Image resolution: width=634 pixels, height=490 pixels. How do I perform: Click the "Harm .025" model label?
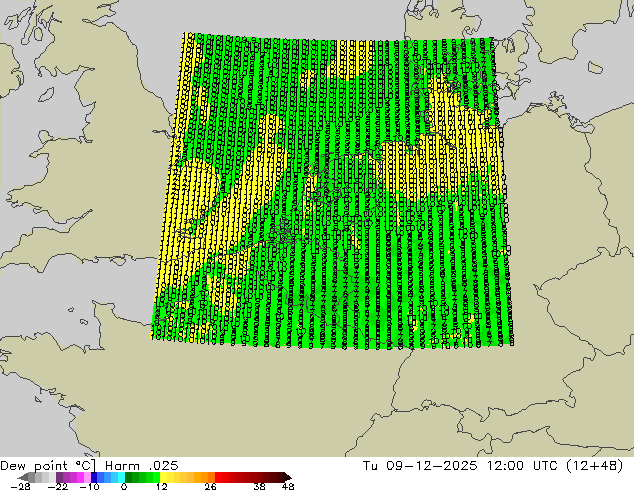click(x=142, y=466)
